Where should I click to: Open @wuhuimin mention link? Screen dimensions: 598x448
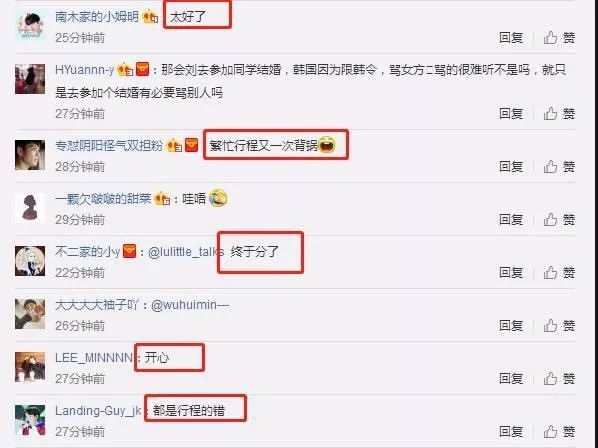[190, 305]
